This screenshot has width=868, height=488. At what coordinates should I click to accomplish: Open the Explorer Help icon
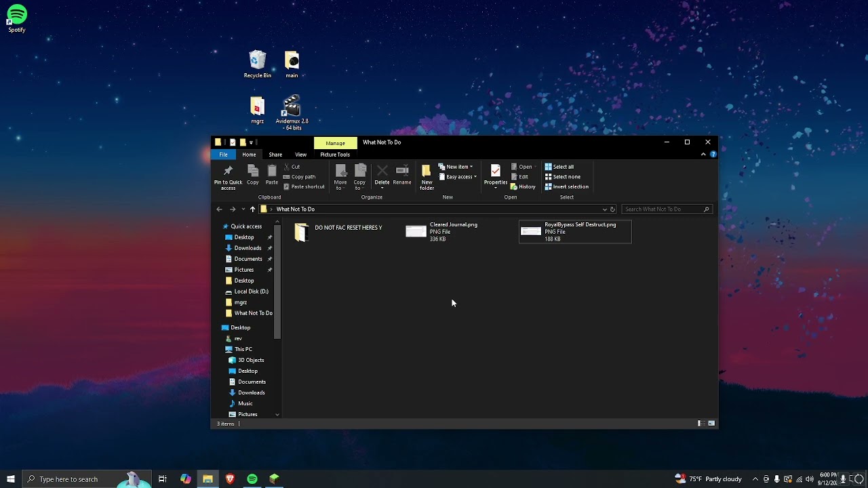coord(713,155)
